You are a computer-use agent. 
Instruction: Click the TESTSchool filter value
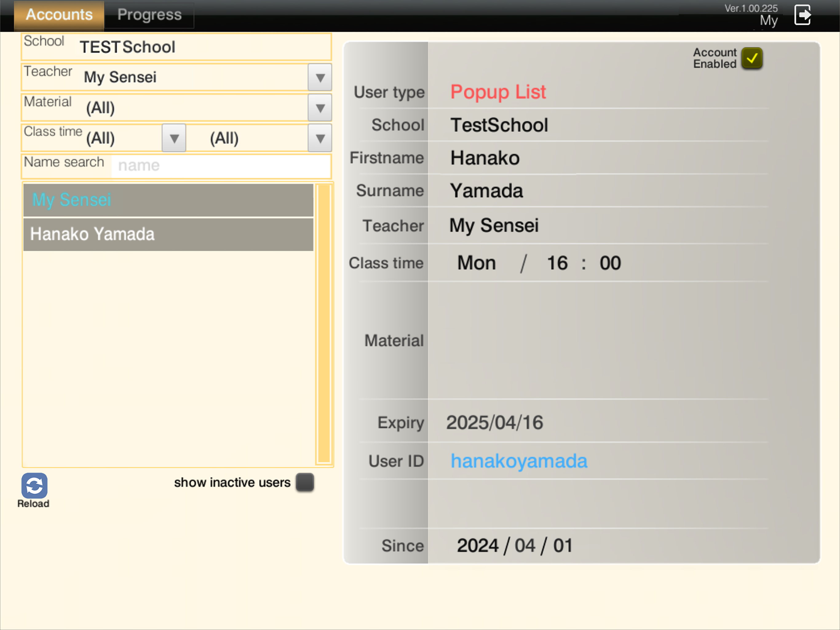pyautogui.click(x=128, y=47)
